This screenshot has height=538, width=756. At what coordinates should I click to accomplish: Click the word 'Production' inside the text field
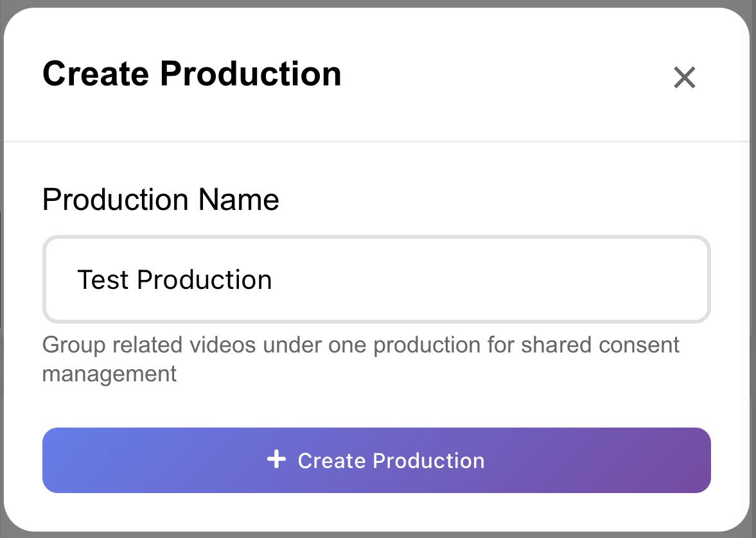pyautogui.click(x=204, y=280)
